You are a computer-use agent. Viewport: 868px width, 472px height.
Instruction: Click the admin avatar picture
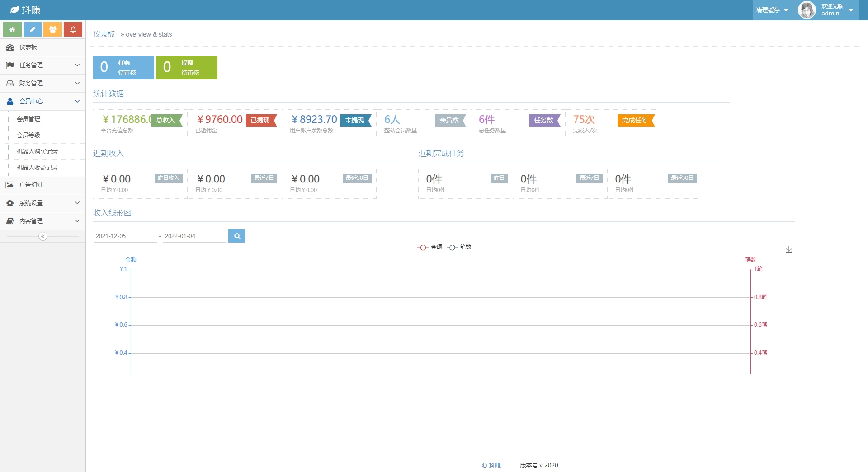[807, 10]
